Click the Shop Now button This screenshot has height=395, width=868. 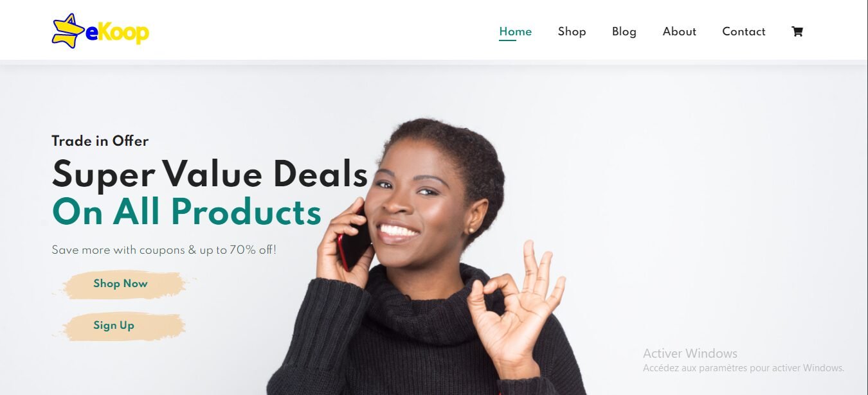(x=120, y=284)
